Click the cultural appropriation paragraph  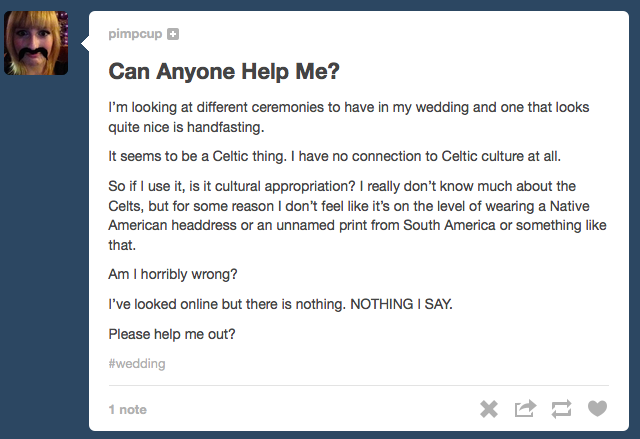coord(358,215)
